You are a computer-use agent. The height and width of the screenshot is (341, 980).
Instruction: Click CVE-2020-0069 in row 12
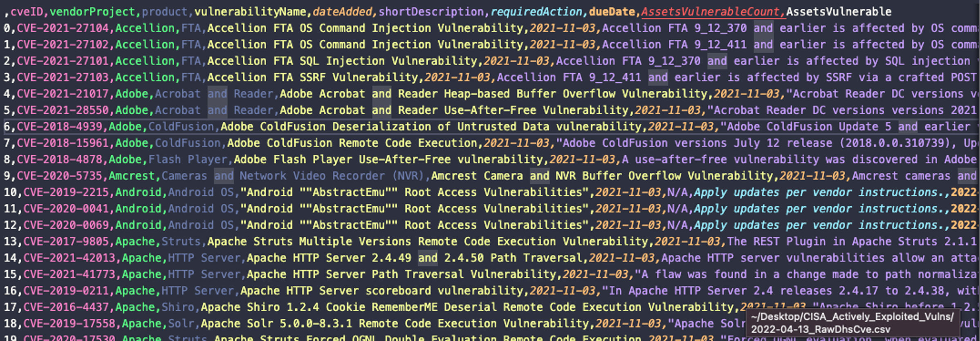66,225
